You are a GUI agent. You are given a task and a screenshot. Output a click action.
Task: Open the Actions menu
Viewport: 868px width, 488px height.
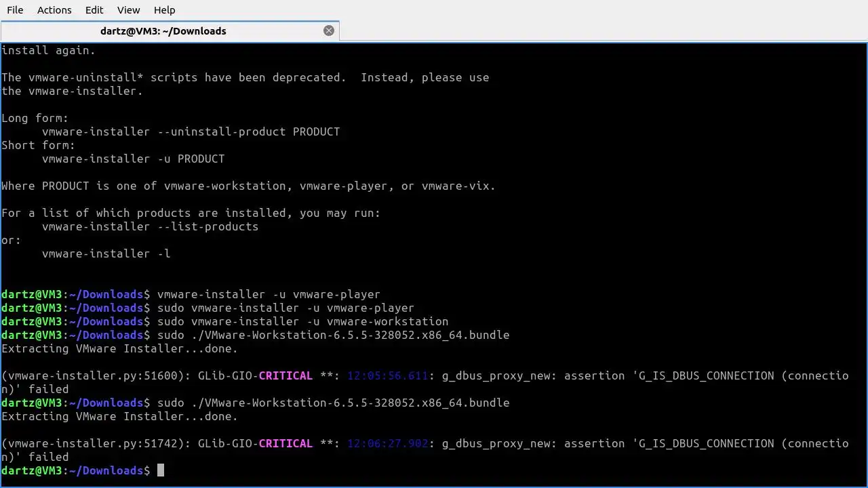(x=54, y=10)
